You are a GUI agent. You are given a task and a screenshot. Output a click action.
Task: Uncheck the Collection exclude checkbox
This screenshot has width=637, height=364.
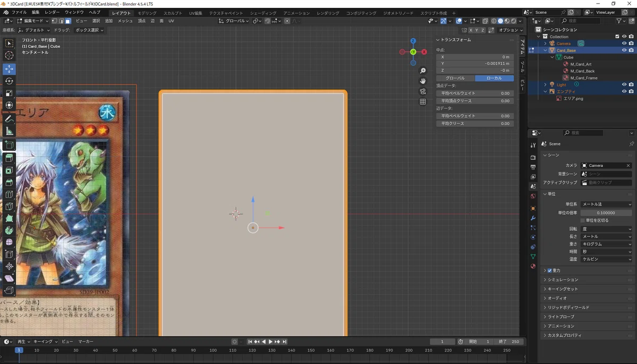617,37
